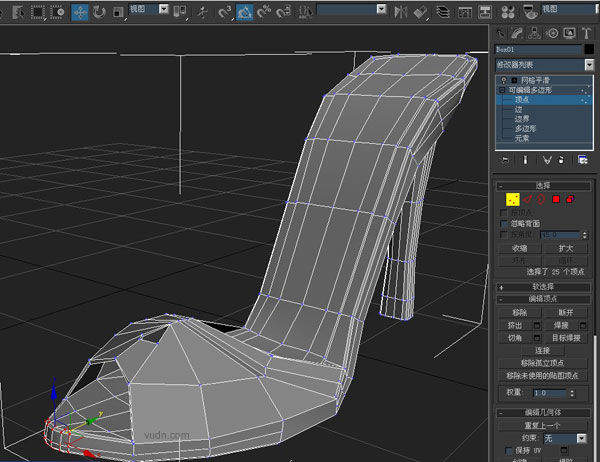The height and width of the screenshot is (462, 600).
Task: Click the black object color swatch
Action: [x=587, y=48]
